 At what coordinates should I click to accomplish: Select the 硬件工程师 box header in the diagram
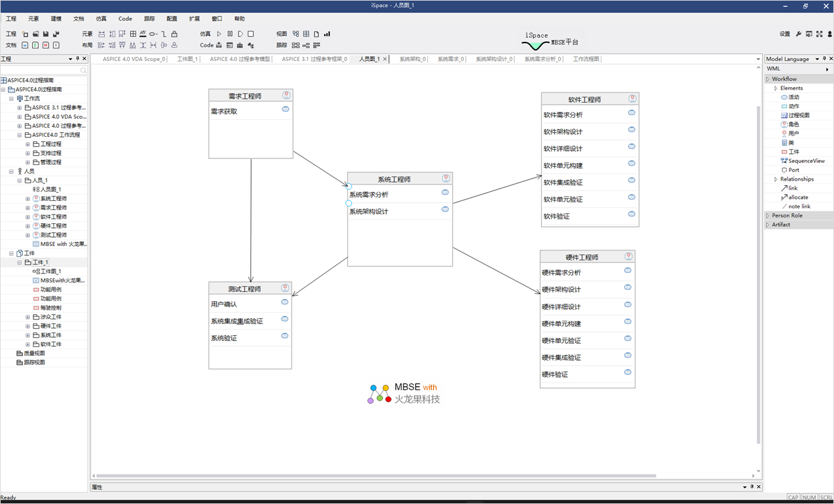tap(588, 257)
